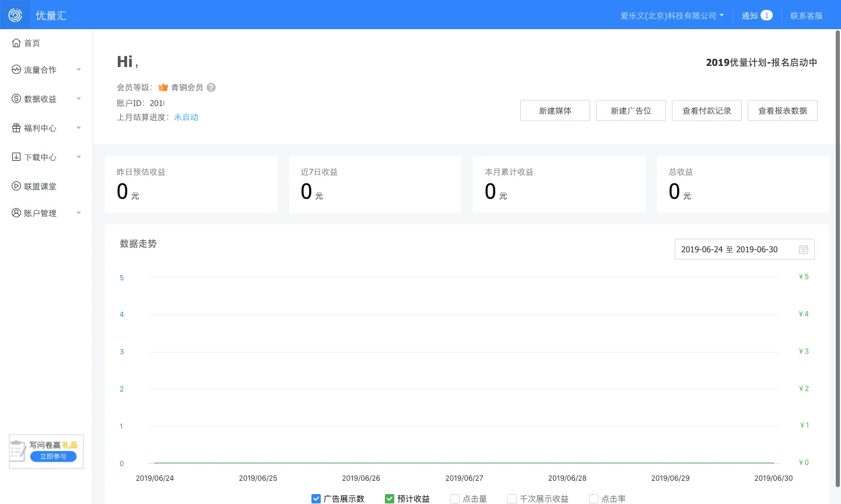Open the 爱乐文(北京)科技有限公司 account dropdown
This screenshot has height=504, width=841.
point(672,16)
